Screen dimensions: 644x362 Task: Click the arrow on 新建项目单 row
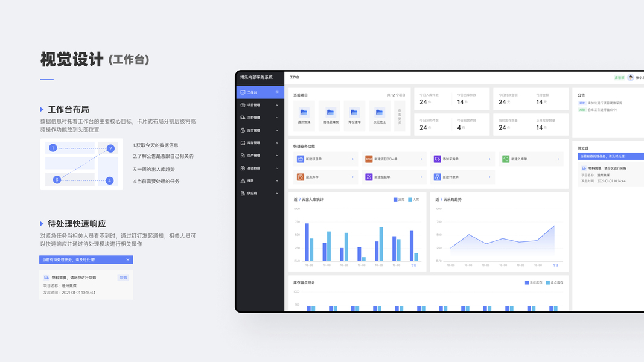tap(353, 159)
